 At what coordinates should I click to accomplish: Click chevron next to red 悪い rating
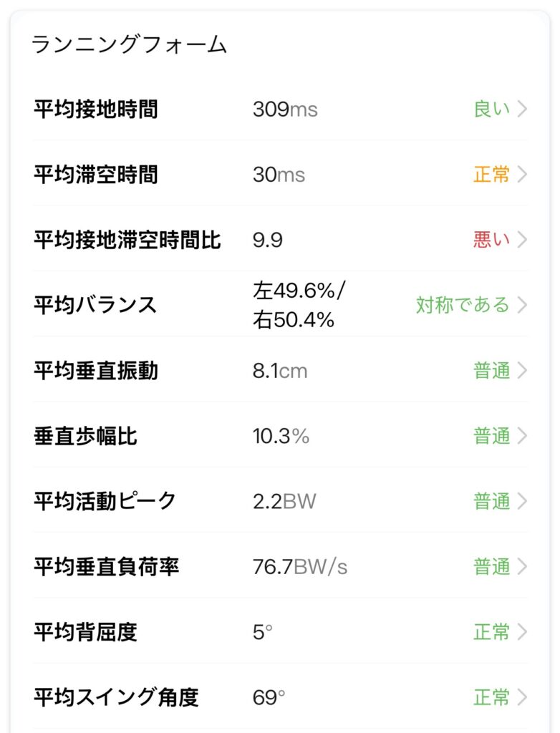(522, 240)
